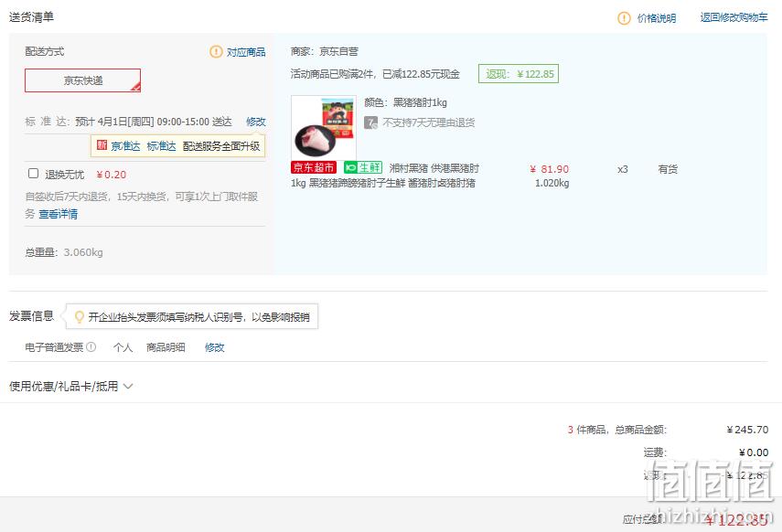Image resolution: width=782 pixels, height=532 pixels.
Task: Click the 湘村黑猪 product title
Action: click(x=385, y=176)
